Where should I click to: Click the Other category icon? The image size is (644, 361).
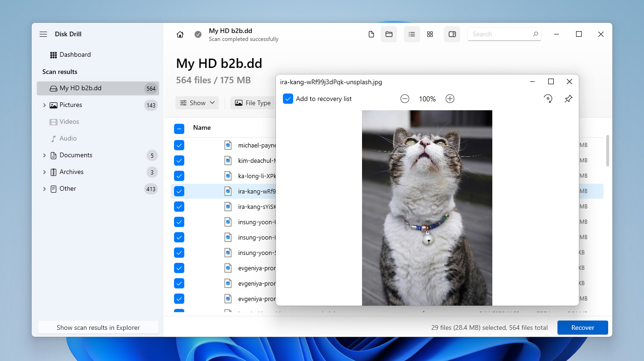tap(54, 189)
